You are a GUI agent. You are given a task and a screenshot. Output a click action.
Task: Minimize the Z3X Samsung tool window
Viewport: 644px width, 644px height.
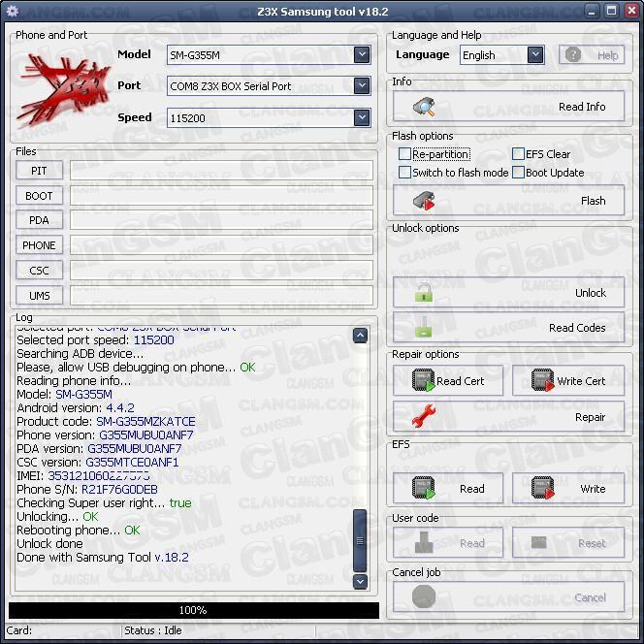pos(592,11)
